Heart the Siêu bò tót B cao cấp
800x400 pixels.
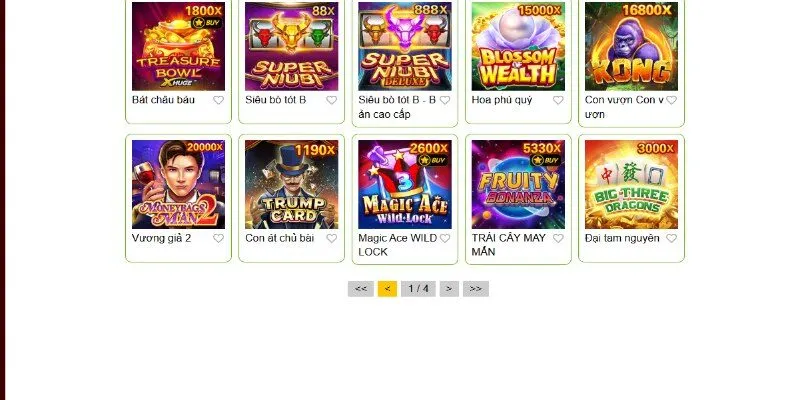click(445, 100)
